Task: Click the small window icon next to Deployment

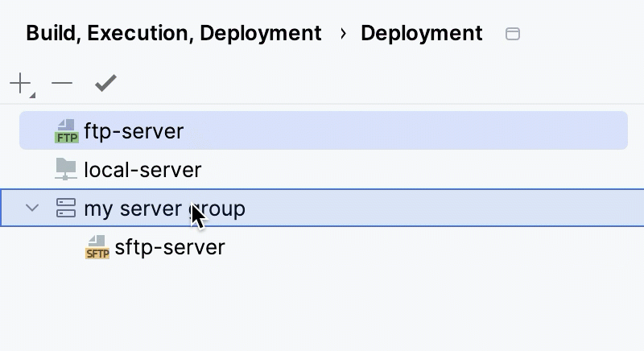Action: 512,34
